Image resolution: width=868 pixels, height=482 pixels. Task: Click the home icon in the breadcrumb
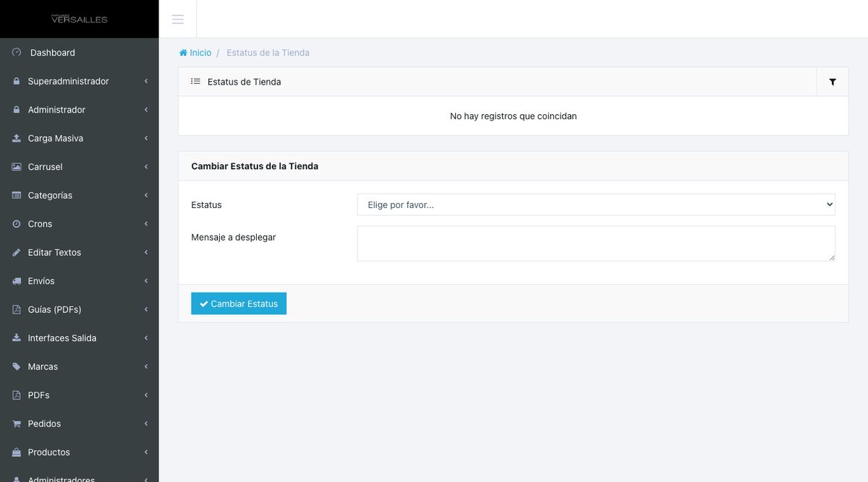click(183, 53)
